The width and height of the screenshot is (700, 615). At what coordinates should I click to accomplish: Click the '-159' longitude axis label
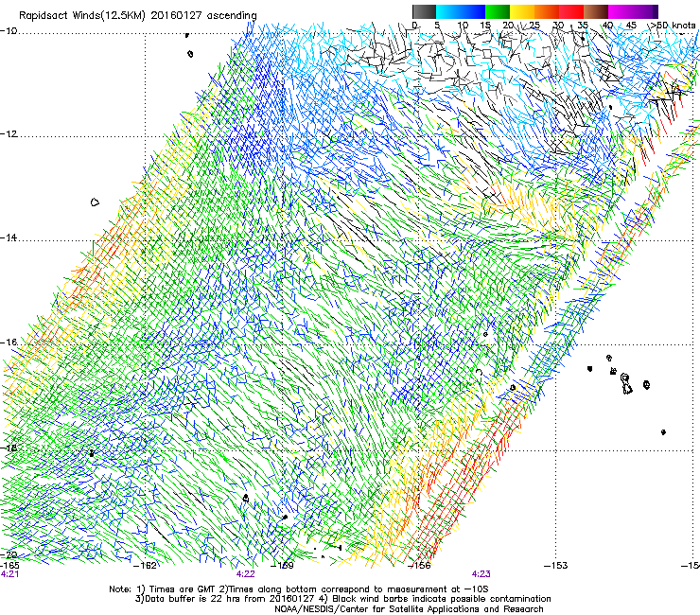pos(283,566)
